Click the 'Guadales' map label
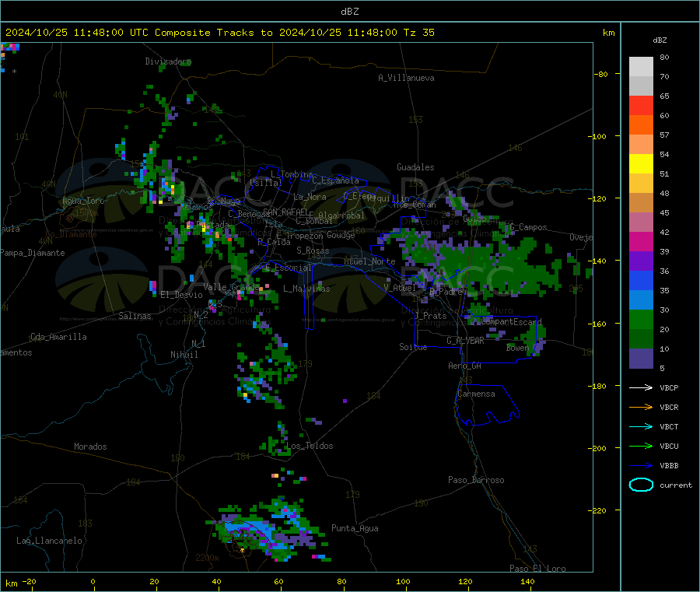Screen dimensions: 700x592 click(415, 167)
